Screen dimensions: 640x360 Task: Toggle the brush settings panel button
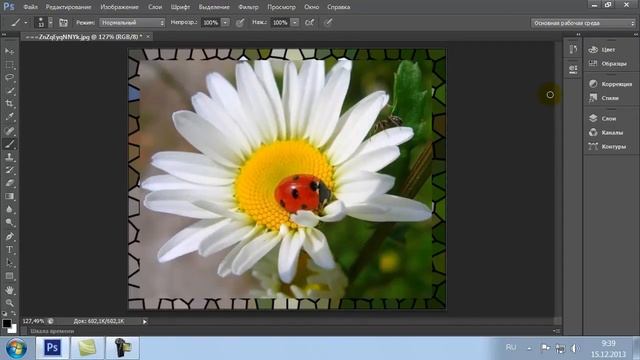63,23
